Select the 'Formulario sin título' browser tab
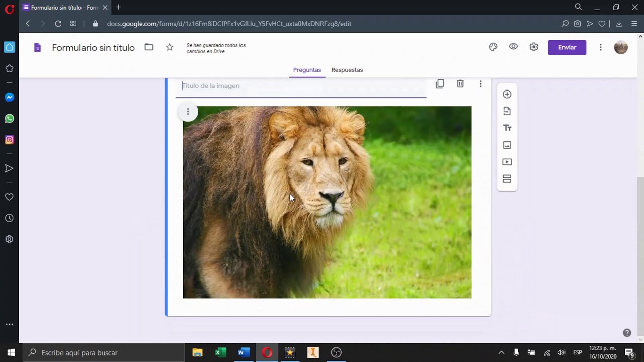This screenshot has height=362, width=644. pyautogui.click(x=65, y=8)
